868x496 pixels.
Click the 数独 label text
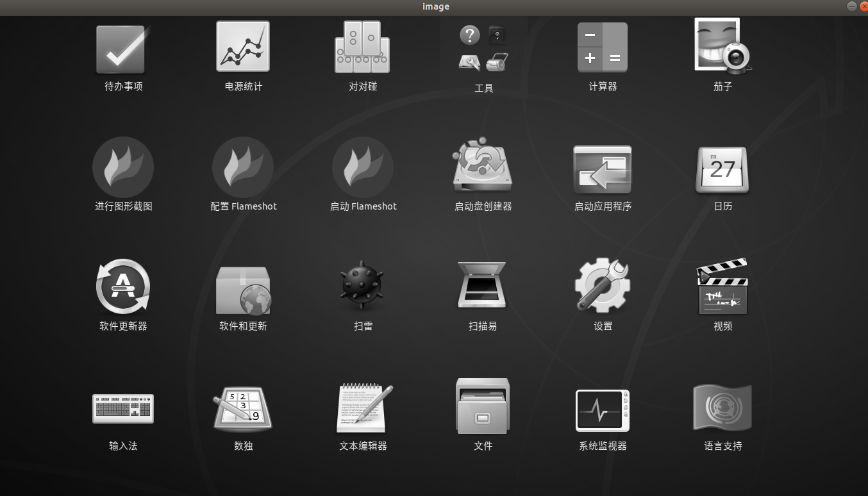pos(244,446)
